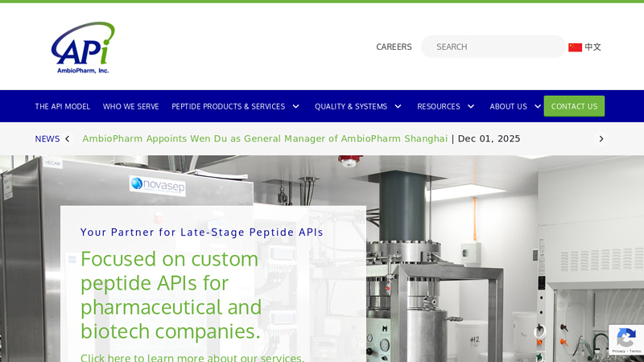Click the Contact Us button

(x=574, y=106)
